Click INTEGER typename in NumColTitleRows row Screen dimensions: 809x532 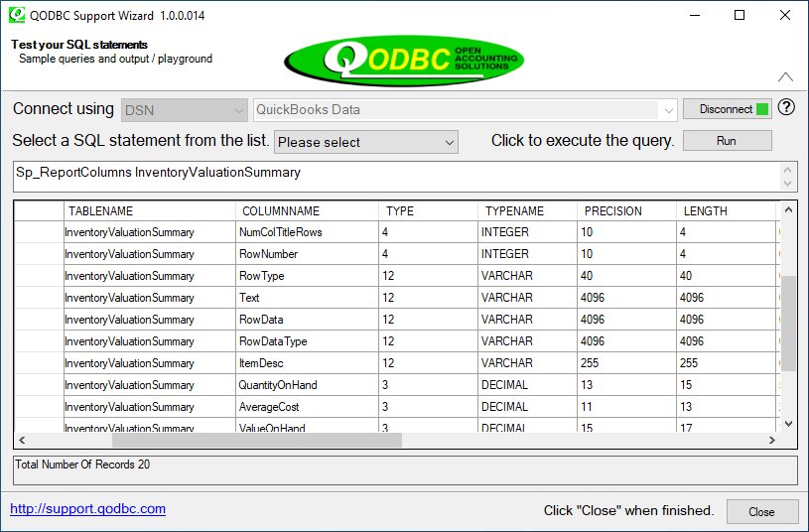527,232
